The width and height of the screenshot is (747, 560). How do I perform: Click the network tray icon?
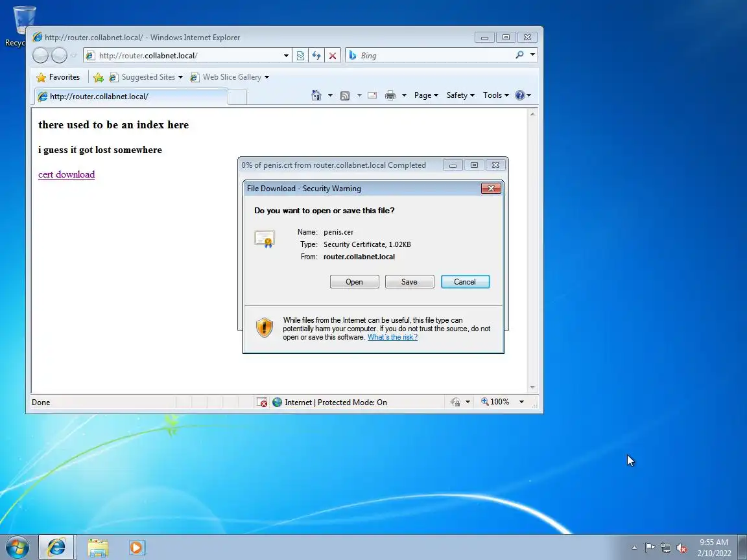coord(665,548)
